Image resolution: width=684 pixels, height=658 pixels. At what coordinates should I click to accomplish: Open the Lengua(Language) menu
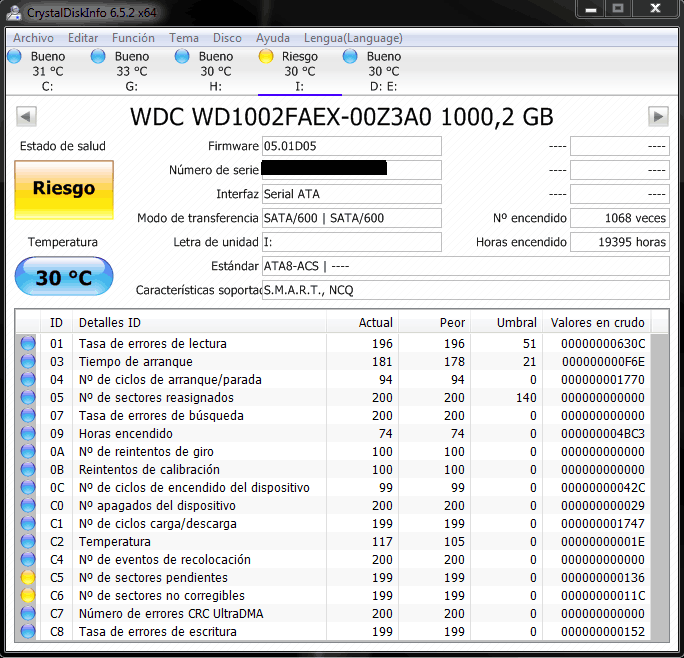(353, 38)
